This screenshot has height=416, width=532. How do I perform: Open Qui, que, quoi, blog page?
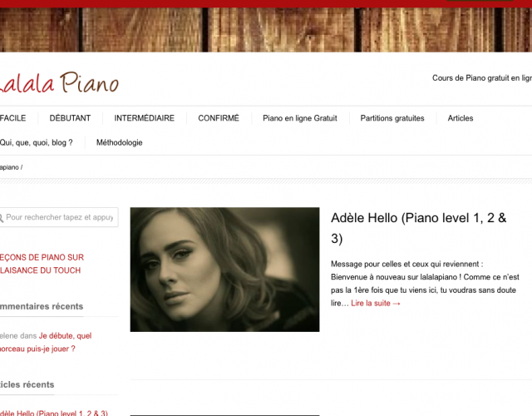(x=36, y=142)
